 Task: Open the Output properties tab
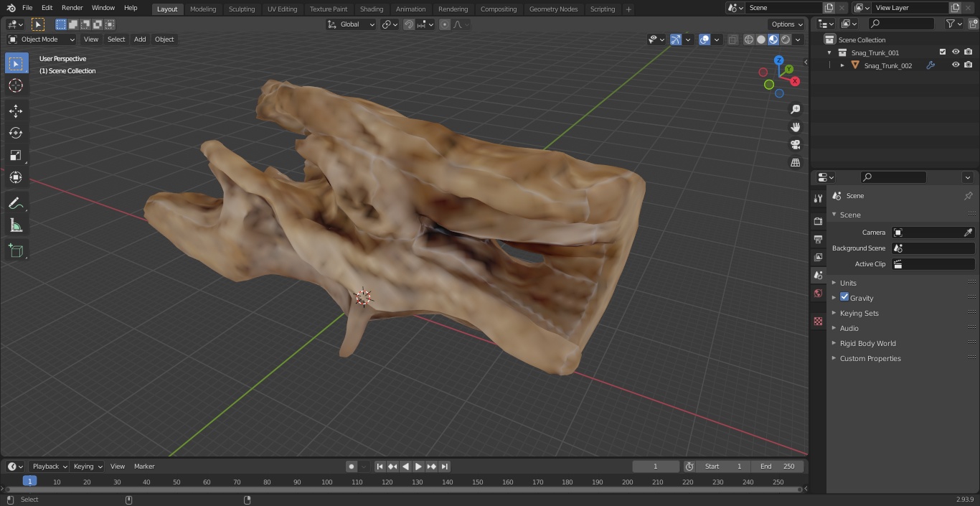(x=818, y=239)
